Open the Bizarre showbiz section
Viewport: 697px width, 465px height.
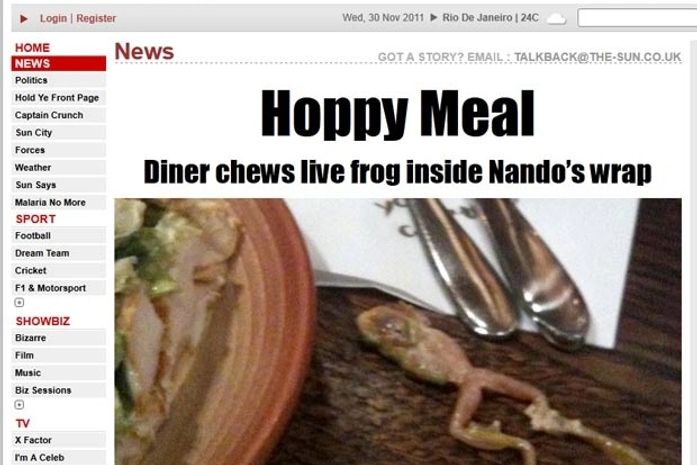click(x=59, y=338)
